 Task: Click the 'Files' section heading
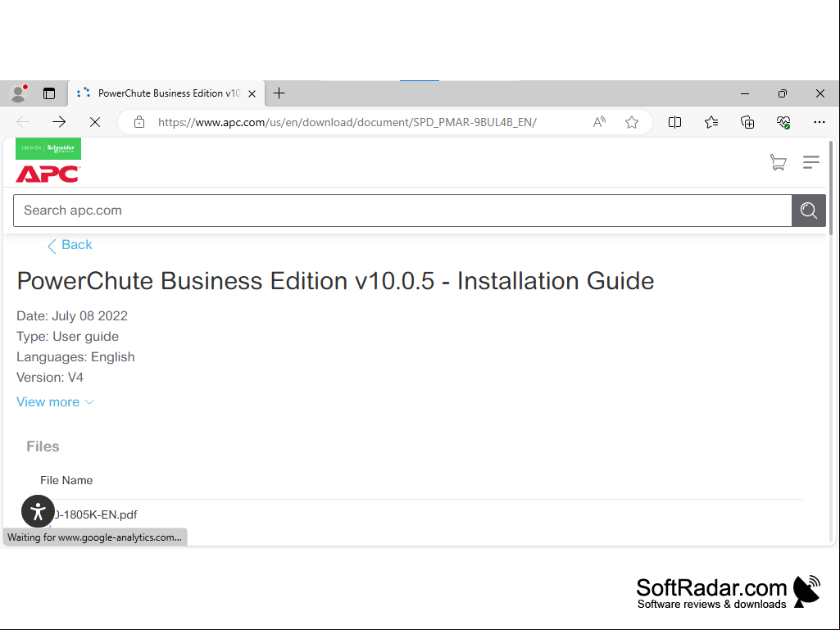[43, 446]
